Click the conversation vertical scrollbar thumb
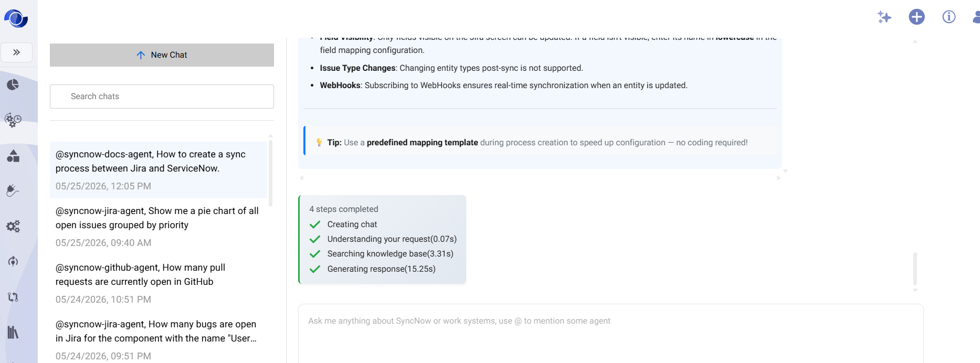The width and height of the screenshot is (980, 363). point(915,269)
